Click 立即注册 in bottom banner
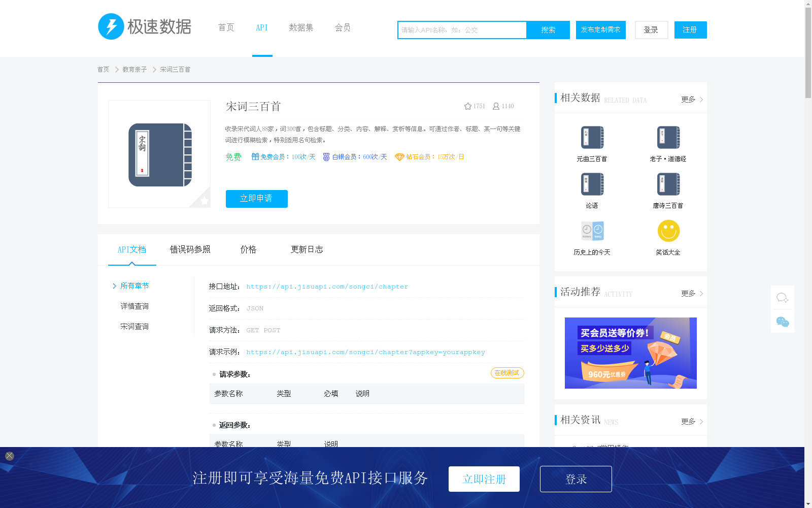Screen dimensions: 812x508 point(484,479)
